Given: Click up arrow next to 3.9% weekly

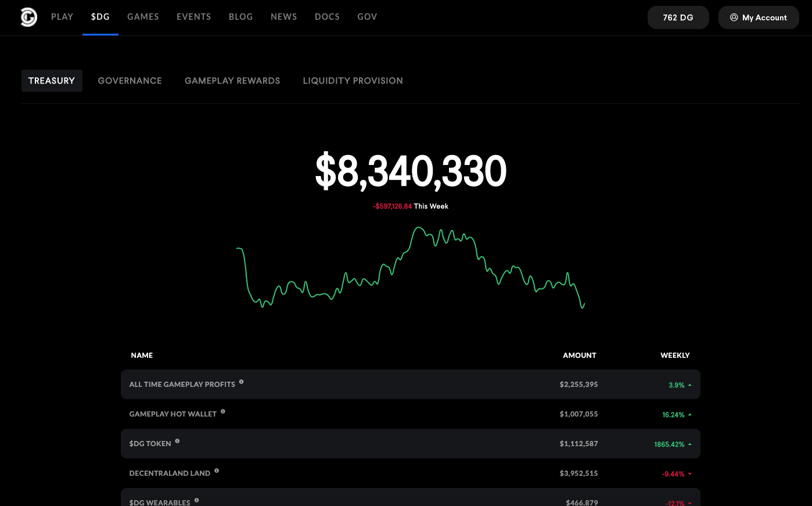Looking at the screenshot, I should coord(689,385).
